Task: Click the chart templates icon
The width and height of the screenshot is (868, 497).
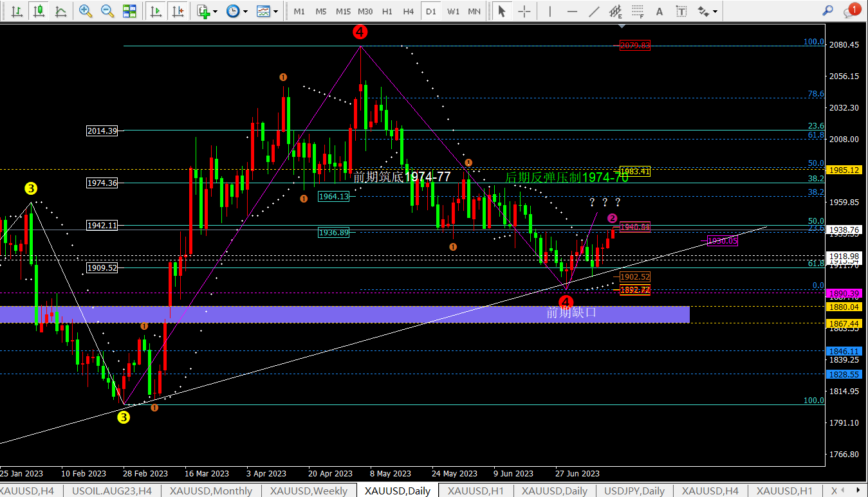Action: click(263, 11)
